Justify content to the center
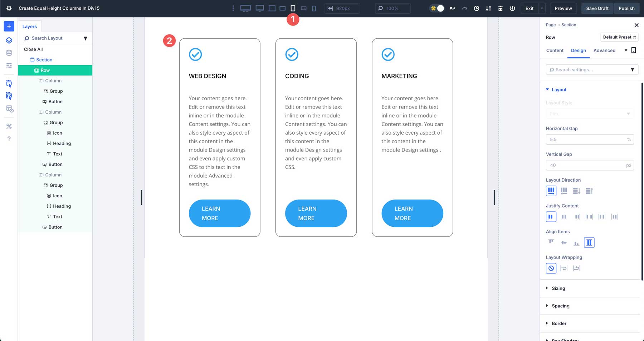 (x=564, y=217)
